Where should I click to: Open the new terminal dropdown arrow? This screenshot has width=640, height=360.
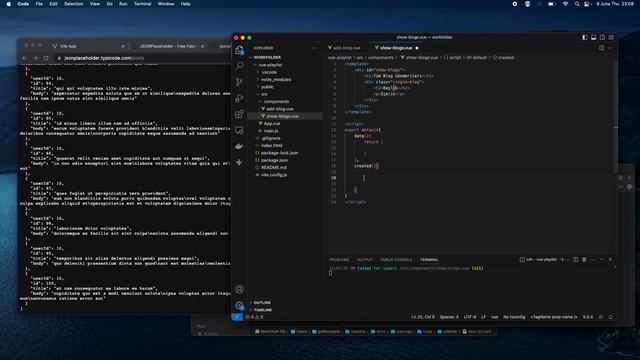[x=568, y=260]
